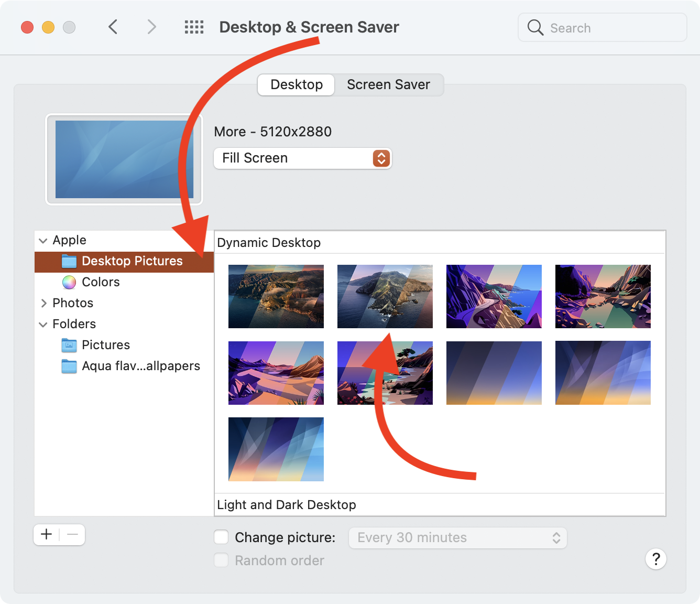
Task: Select the Aqua flav...allpapers folder
Action: (x=124, y=366)
